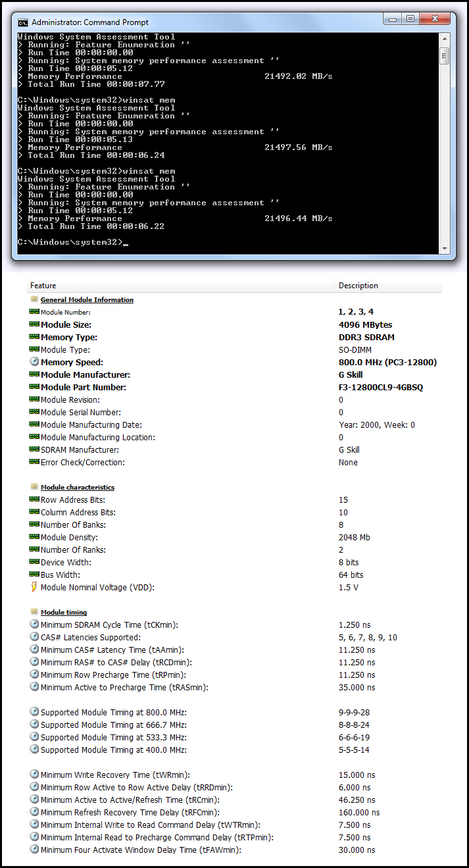
Task: Click the Feature column header
Action: pos(181,286)
